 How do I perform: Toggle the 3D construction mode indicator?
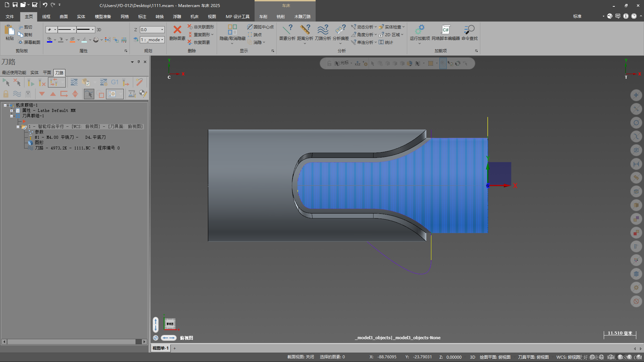[x=99, y=30]
